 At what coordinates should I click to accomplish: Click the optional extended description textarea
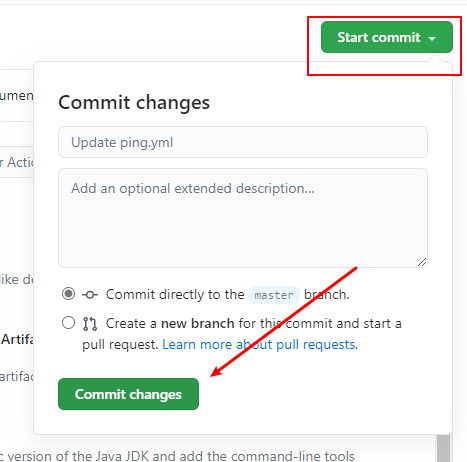click(x=243, y=218)
